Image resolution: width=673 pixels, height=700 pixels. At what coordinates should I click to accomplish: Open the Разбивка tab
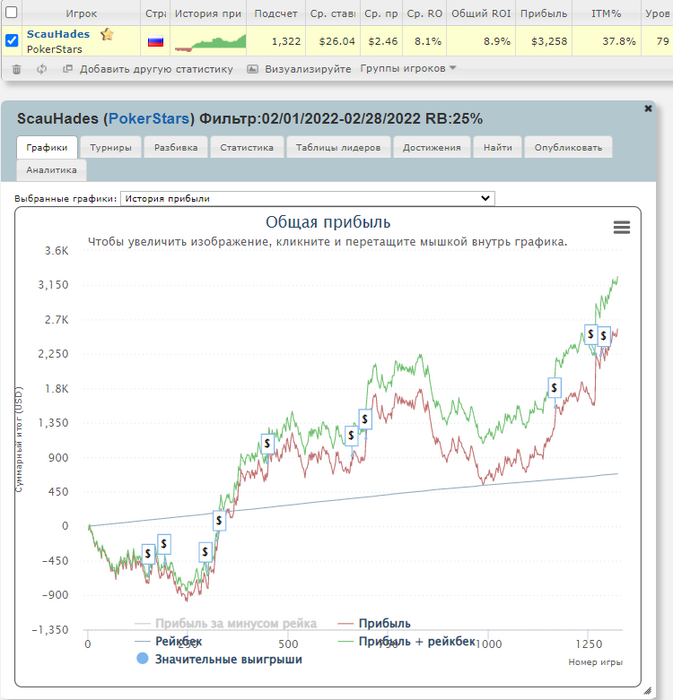[x=176, y=147]
